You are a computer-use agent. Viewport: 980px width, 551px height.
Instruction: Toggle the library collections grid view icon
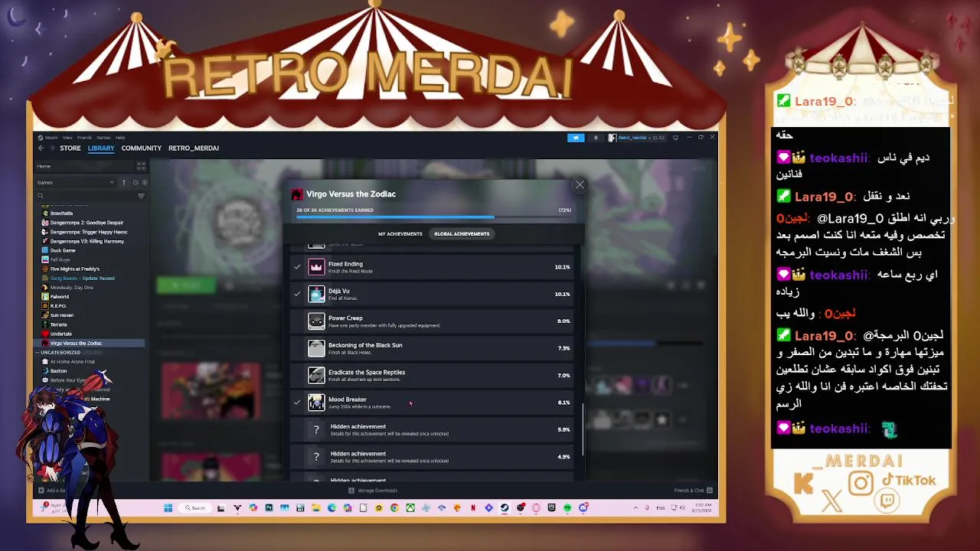[141, 166]
